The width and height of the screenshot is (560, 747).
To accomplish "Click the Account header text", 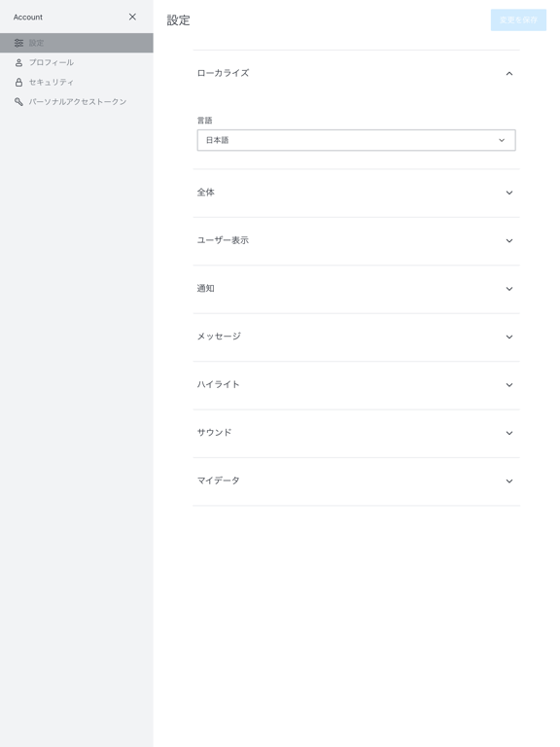I will (27, 18).
